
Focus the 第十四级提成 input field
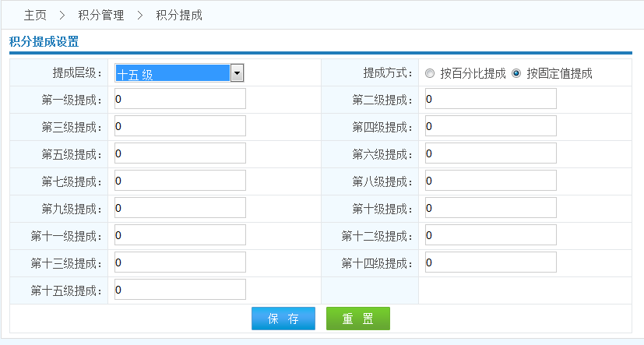491,262
